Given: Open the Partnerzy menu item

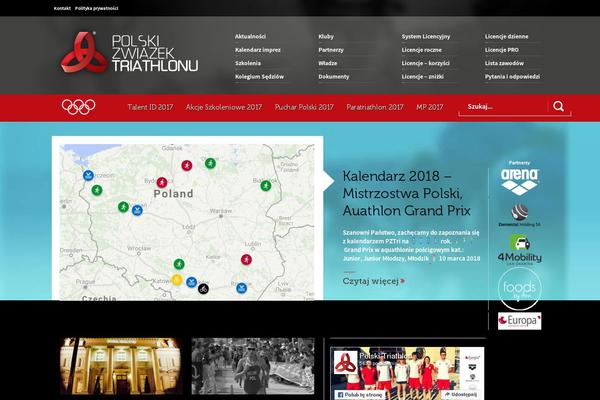Looking at the screenshot, I should coord(331,50).
